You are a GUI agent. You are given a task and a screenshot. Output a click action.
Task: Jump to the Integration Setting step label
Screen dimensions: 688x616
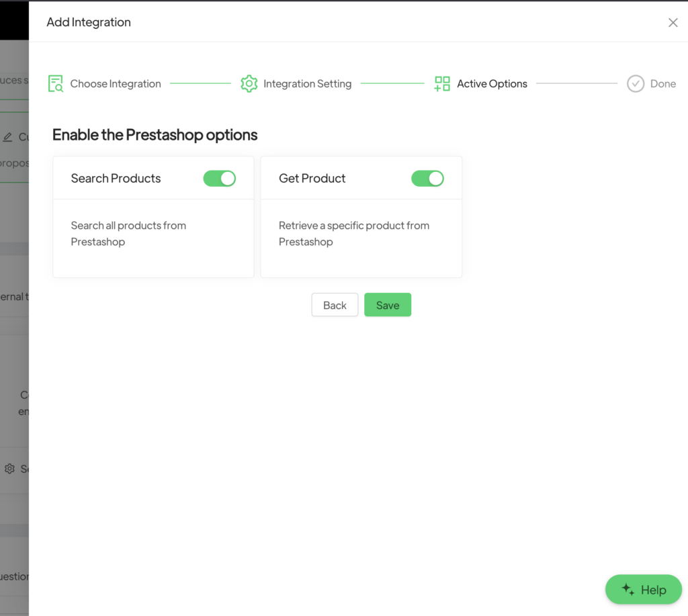(307, 84)
